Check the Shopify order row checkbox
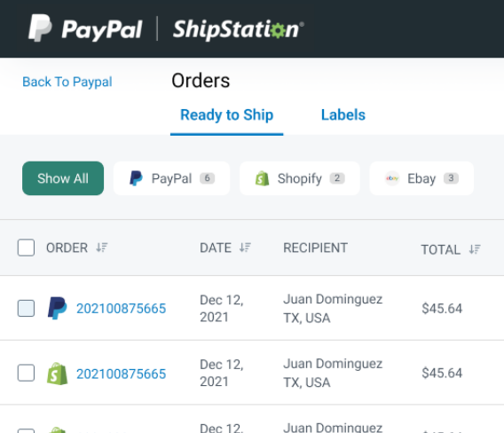This screenshot has width=504, height=433. 26,373
